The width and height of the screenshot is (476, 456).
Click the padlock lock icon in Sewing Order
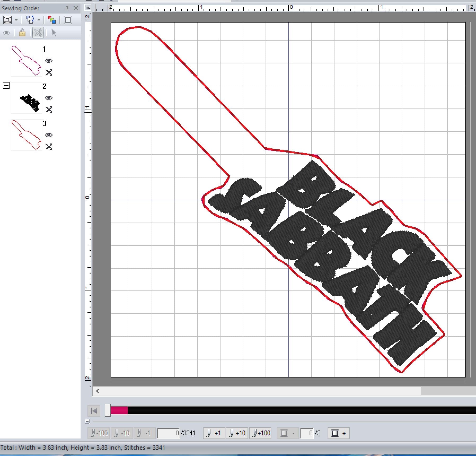click(x=22, y=33)
